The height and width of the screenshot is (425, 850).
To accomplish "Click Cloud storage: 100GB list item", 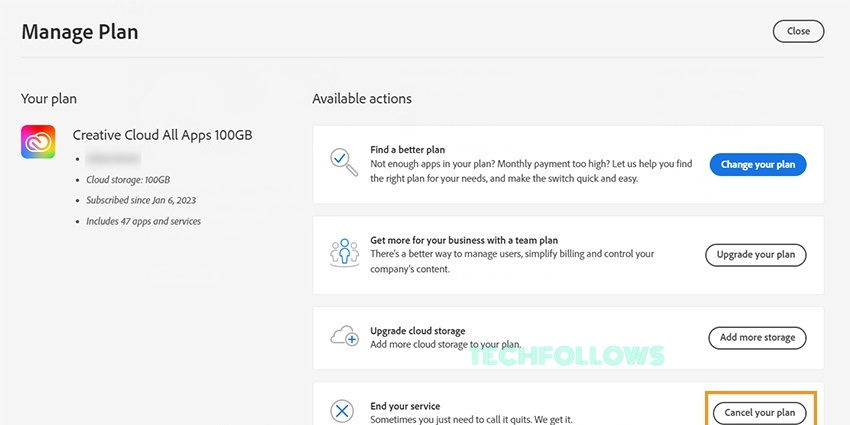I will [x=128, y=180].
